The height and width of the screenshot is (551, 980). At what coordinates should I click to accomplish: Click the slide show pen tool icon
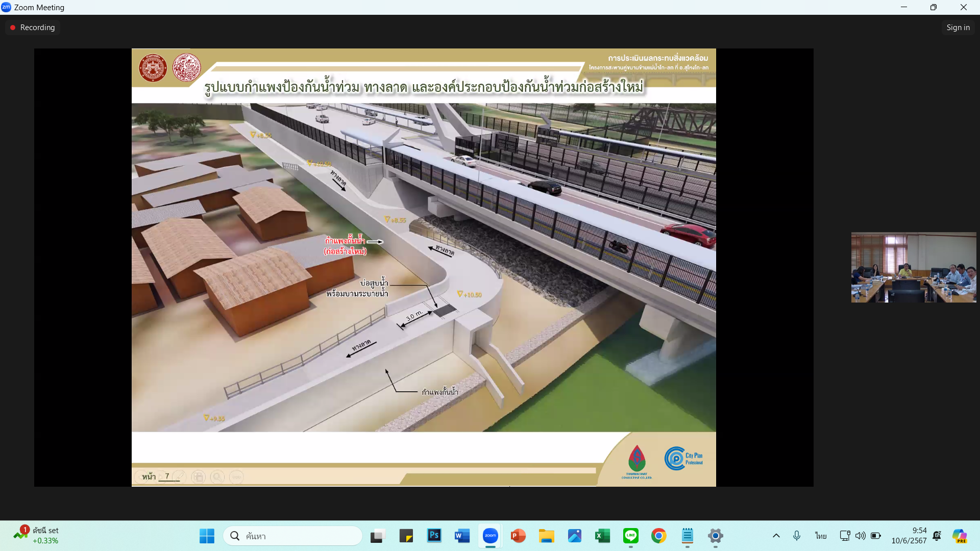tap(179, 477)
